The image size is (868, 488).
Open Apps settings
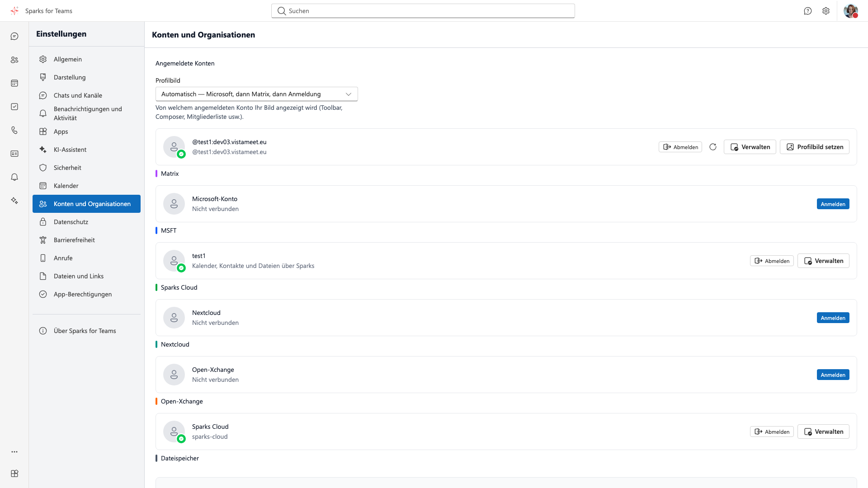pos(86,131)
